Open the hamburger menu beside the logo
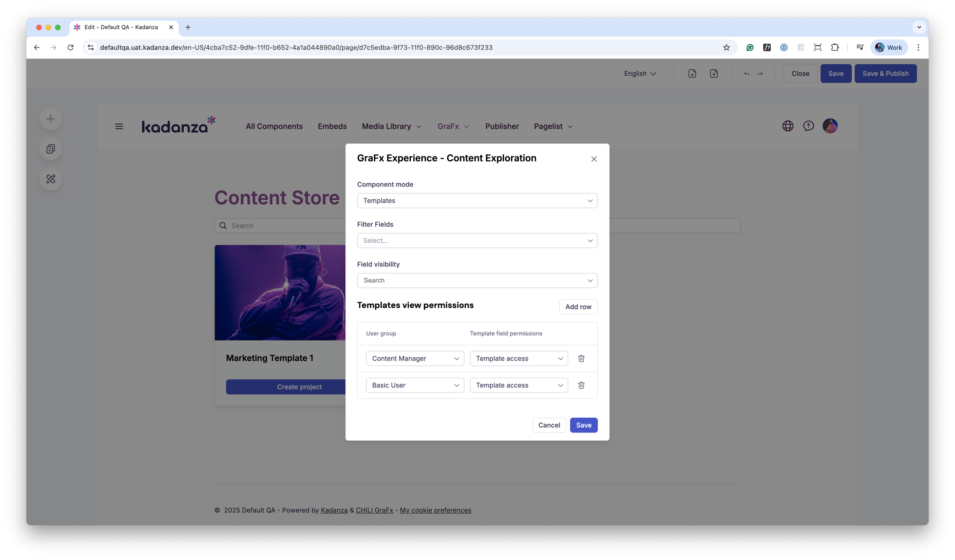 click(x=119, y=126)
